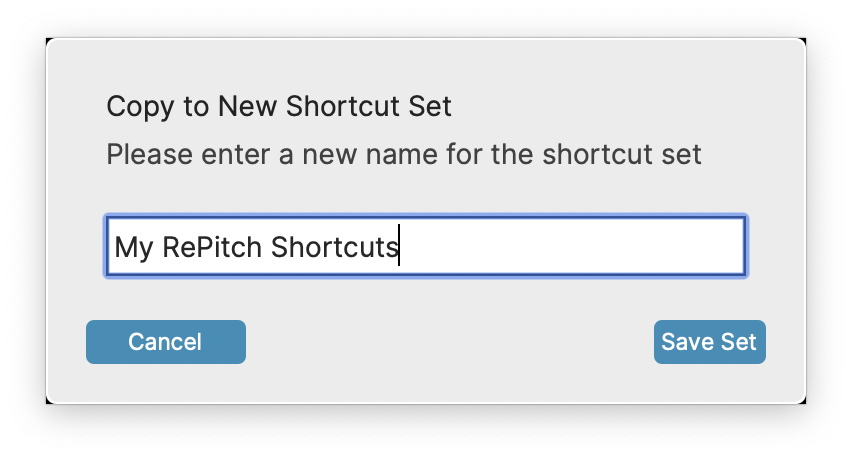Click the word "New" in the dialog title
The height and width of the screenshot is (458, 852).
point(248,106)
